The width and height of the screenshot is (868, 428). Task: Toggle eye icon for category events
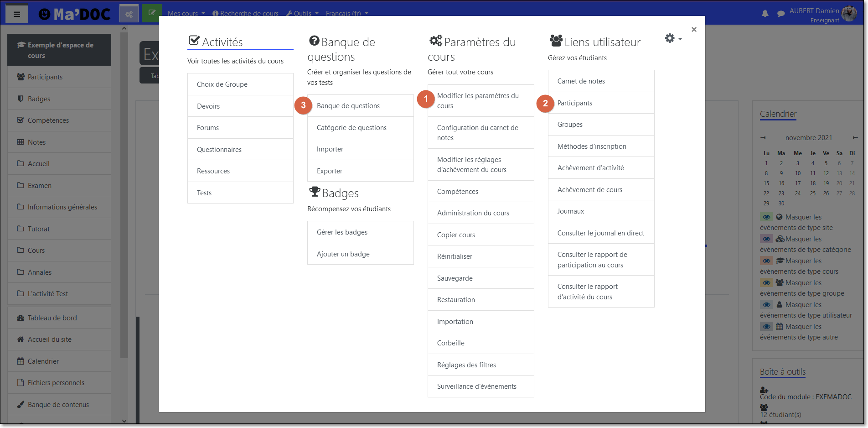(766, 239)
